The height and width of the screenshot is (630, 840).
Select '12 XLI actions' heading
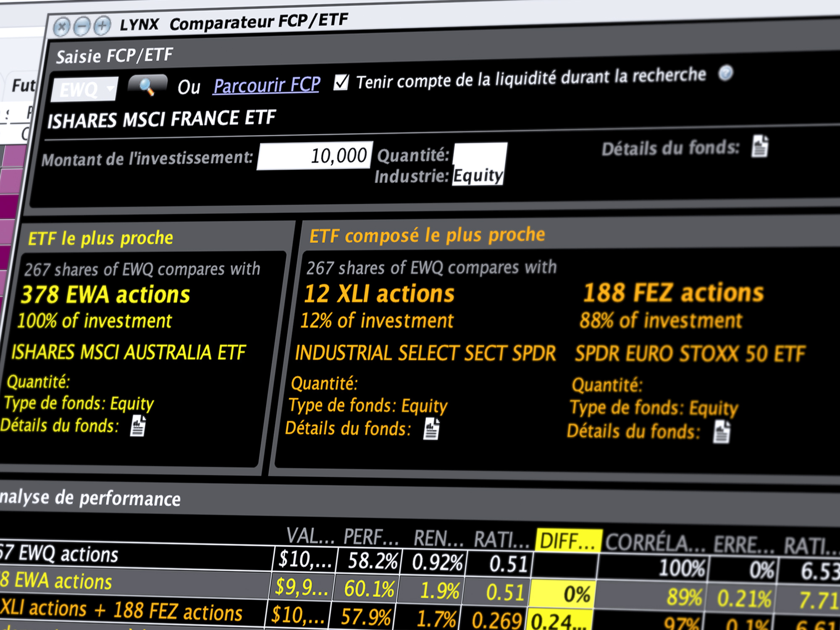pos(379,293)
